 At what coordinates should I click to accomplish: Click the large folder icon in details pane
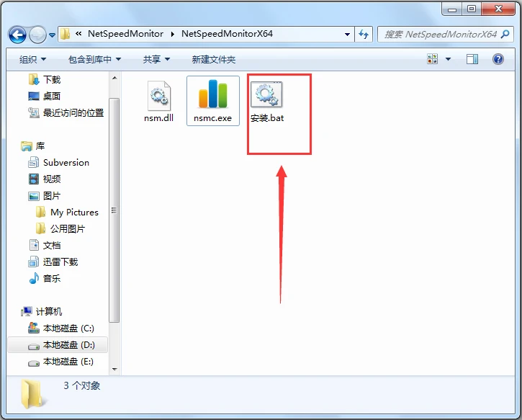point(32,393)
